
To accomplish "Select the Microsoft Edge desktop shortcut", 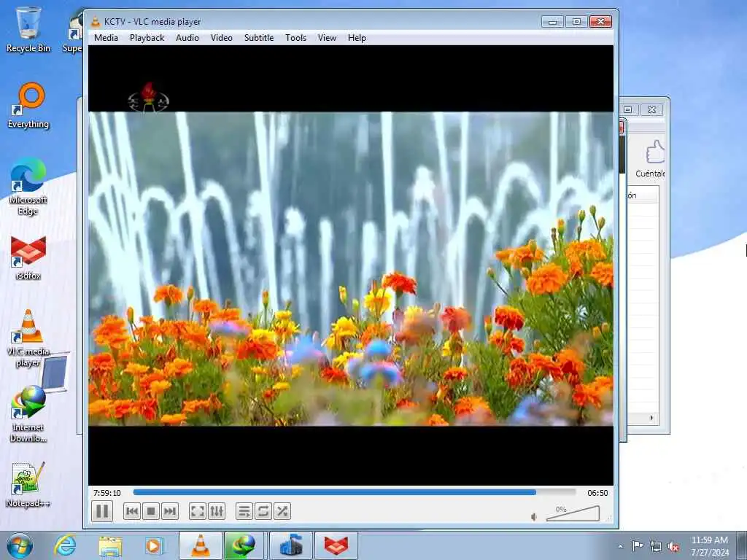I will tap(28, 187).
